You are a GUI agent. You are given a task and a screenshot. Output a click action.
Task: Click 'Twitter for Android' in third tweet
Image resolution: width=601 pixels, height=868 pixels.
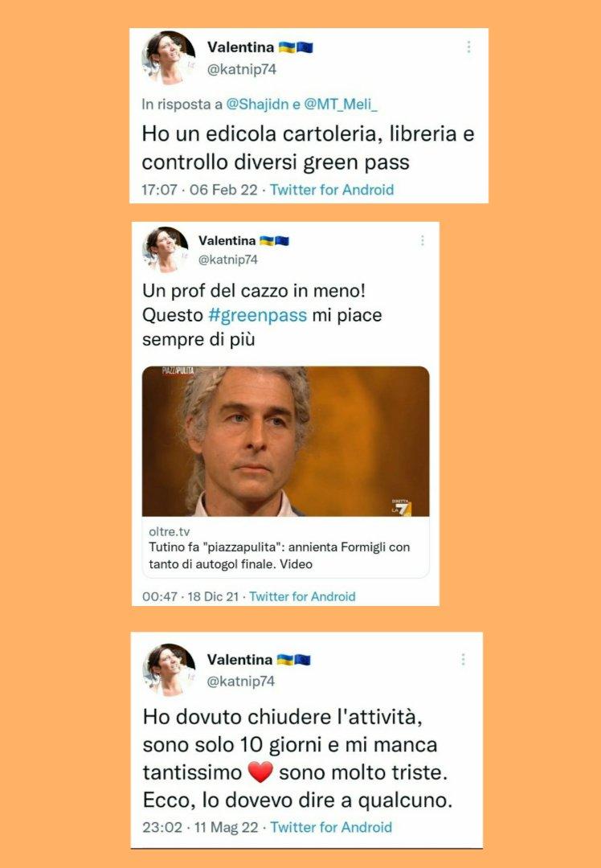pyautogui.click(x=331, y=827)
